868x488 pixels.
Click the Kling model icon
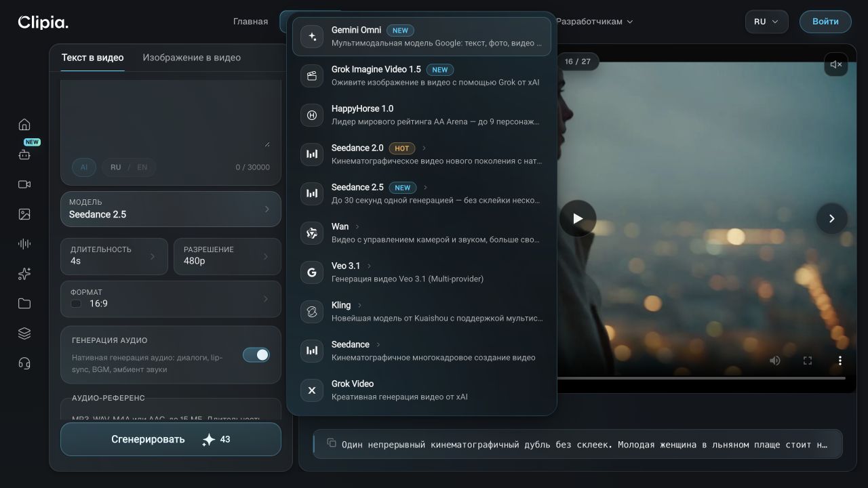[x=312, y=312]
